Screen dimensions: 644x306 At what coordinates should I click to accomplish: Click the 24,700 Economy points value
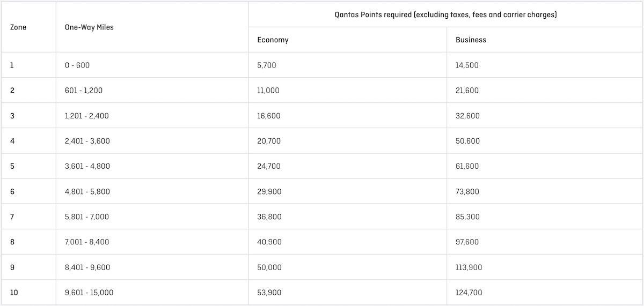(269, 166)
